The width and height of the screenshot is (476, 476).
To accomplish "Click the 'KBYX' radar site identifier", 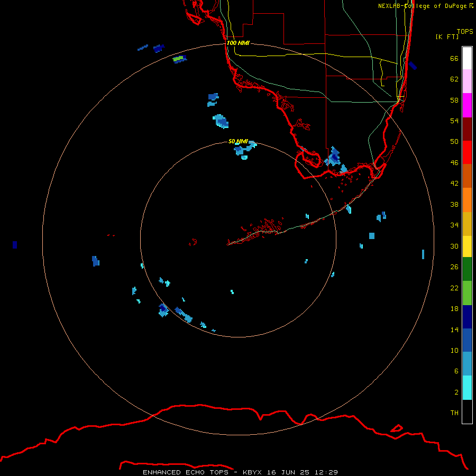I will click(252, 472).
